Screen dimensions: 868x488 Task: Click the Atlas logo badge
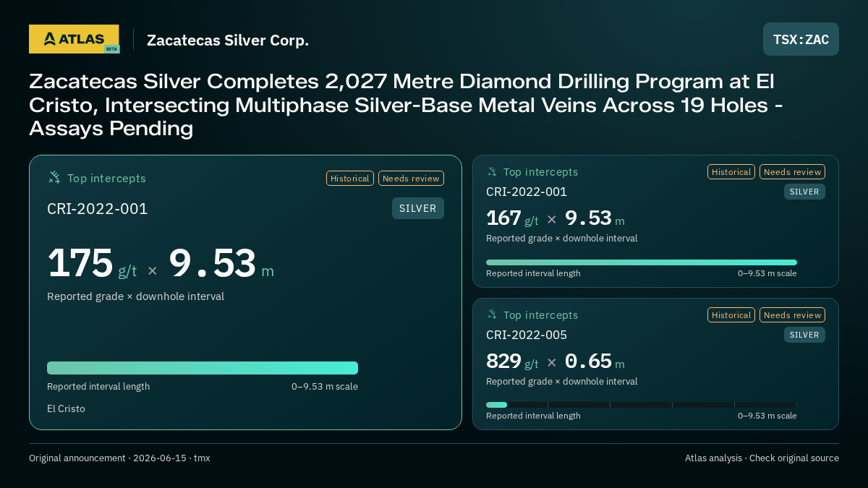click(x=74, y=39)
